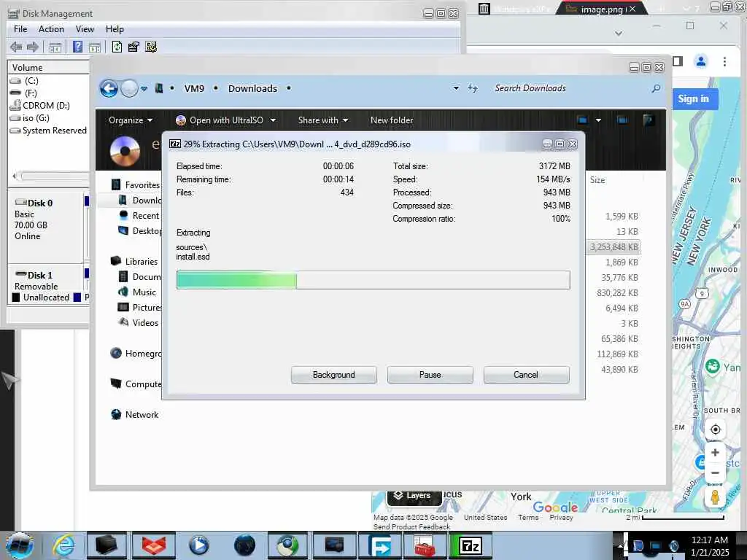The image size is (747, 560).
Task: Open the File menu in Disk Management
Action: (20, 29)
